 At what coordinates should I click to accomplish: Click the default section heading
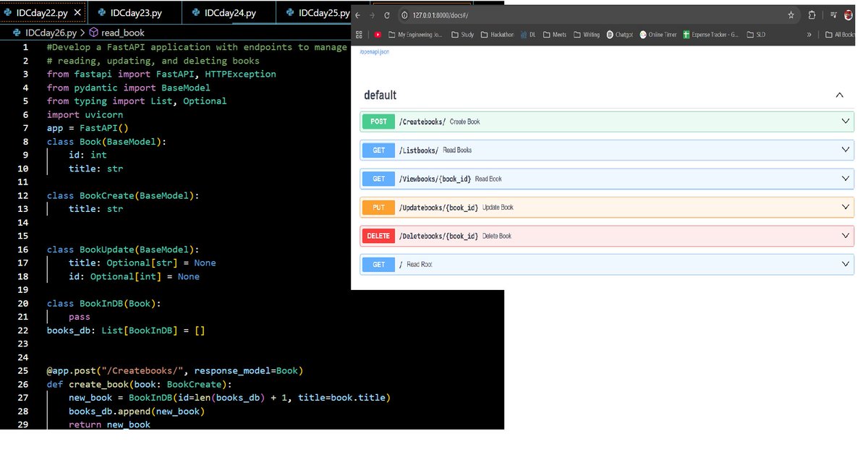380,95
